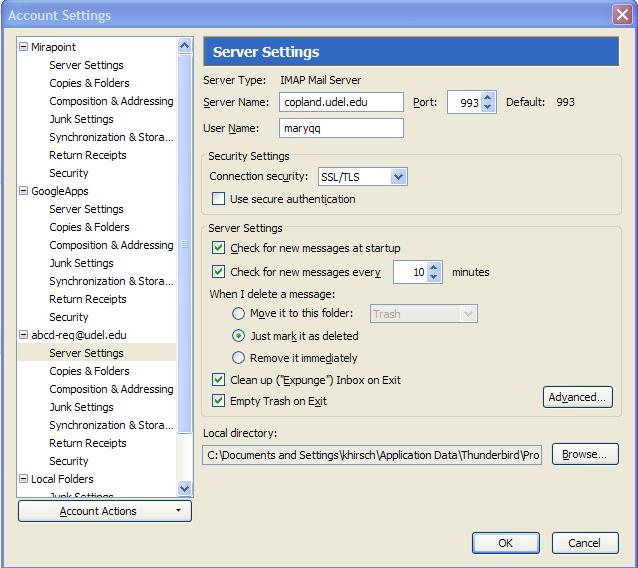Click Browse... for local directory
This screenshot has height=568, width=638.
pos(584,454)
